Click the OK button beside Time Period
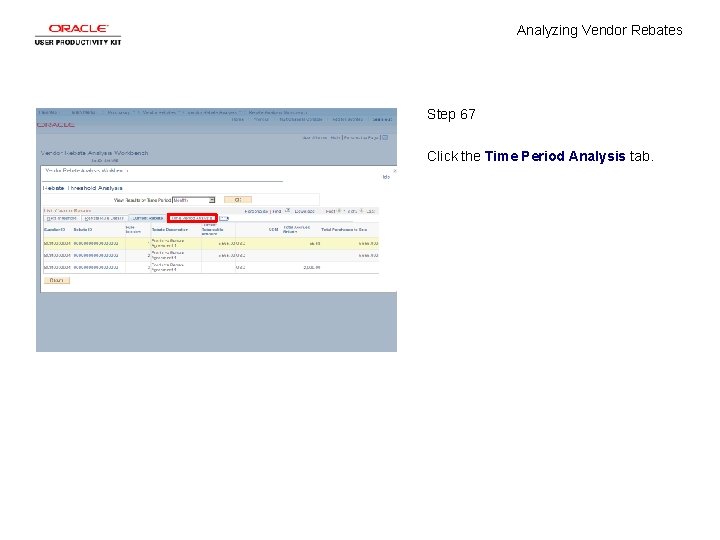 237,200
